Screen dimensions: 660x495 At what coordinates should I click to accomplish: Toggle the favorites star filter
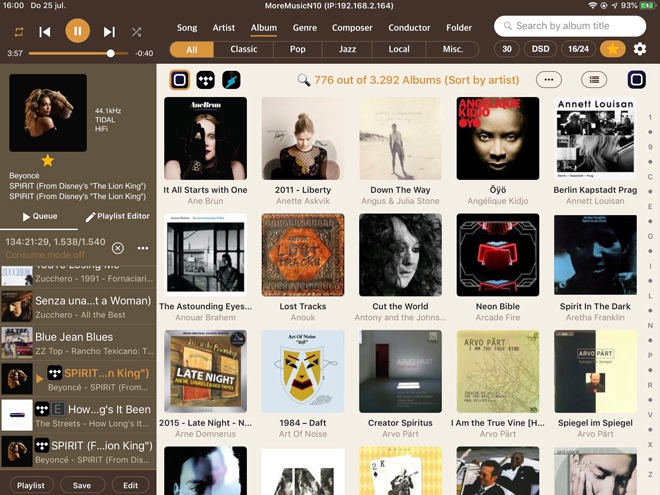point(613,49)
